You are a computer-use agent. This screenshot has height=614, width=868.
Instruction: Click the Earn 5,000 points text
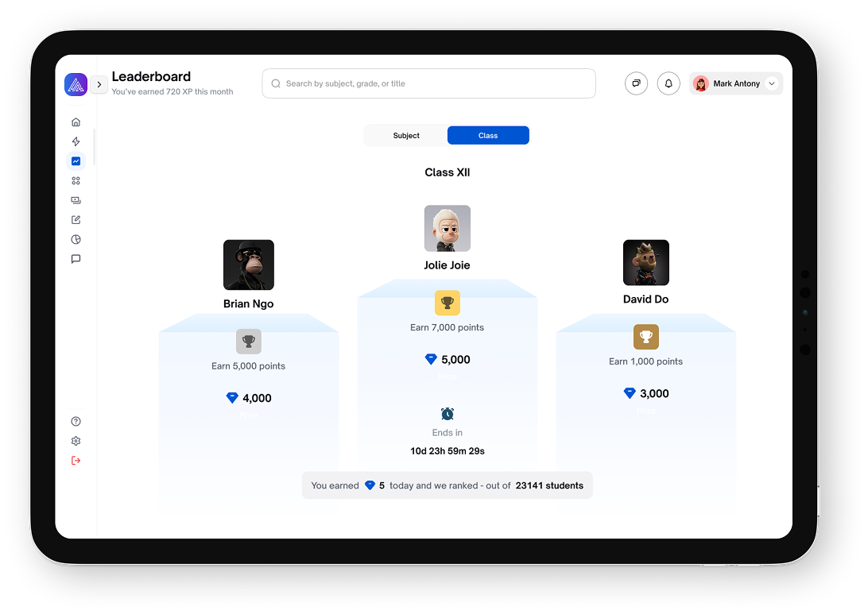point(249,366)
